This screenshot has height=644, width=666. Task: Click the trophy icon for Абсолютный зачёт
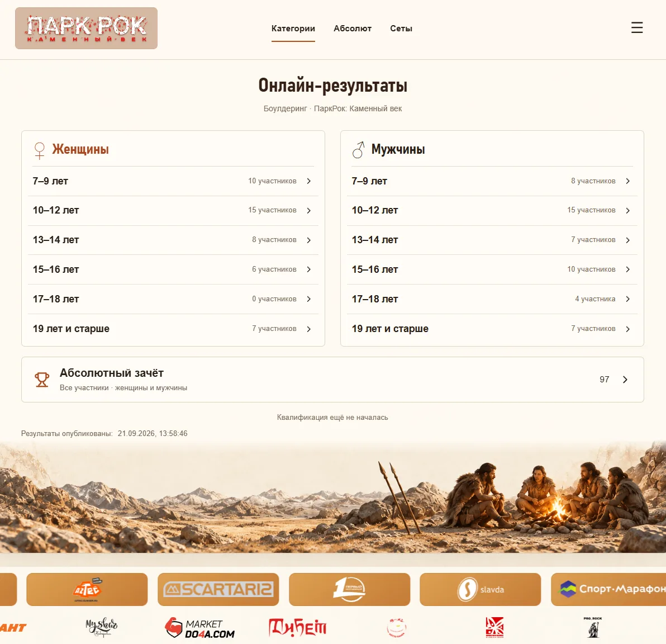coord(41,380)
